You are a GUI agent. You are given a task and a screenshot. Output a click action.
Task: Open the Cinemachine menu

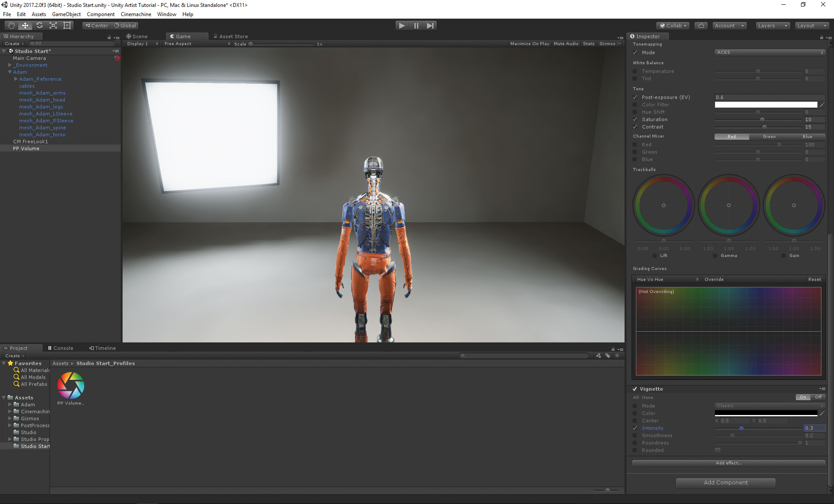[136, 14]
